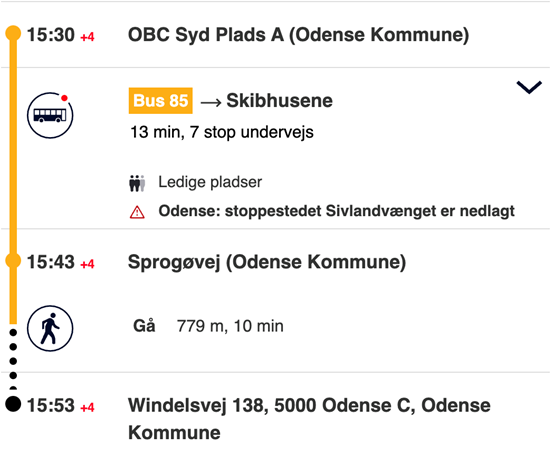Viewport: 553px width, 465px height.
Task: Open the Skibhusene destination
Action: [279, 101]
